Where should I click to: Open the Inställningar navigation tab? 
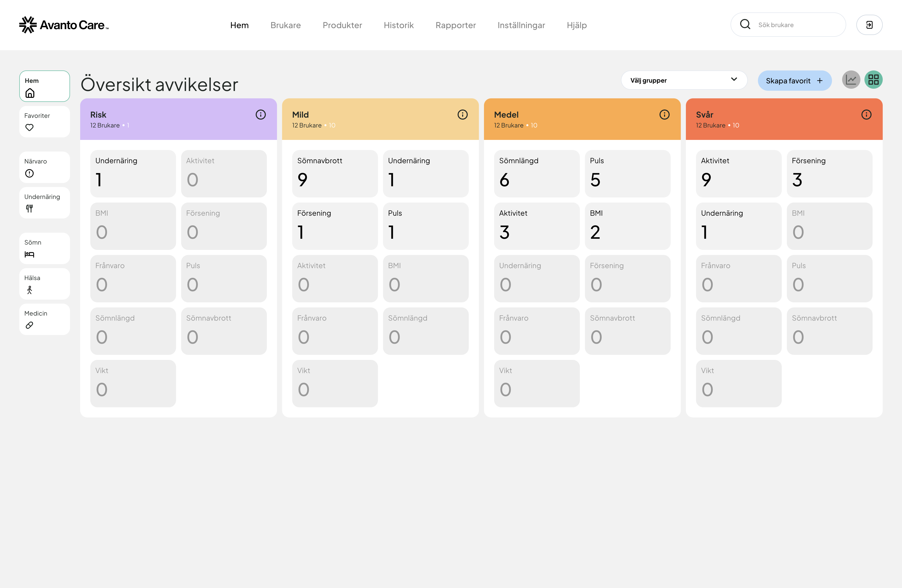[521, 25]
